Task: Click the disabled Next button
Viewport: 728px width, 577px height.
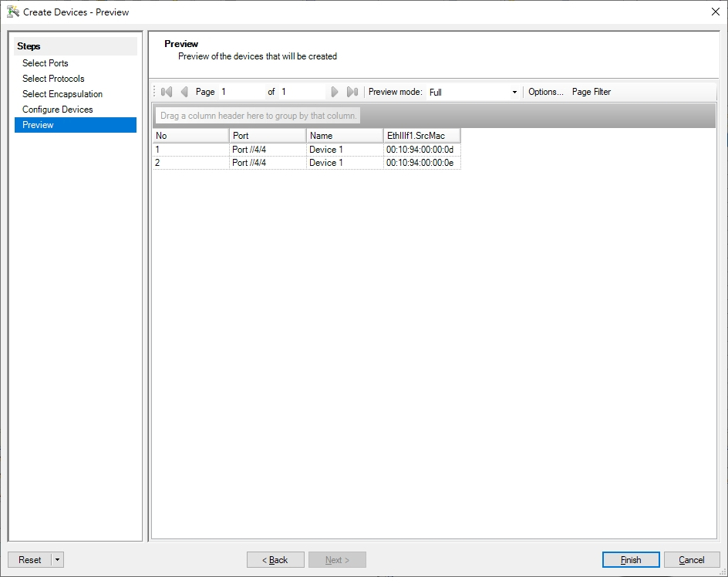Action: coord(337,560)
